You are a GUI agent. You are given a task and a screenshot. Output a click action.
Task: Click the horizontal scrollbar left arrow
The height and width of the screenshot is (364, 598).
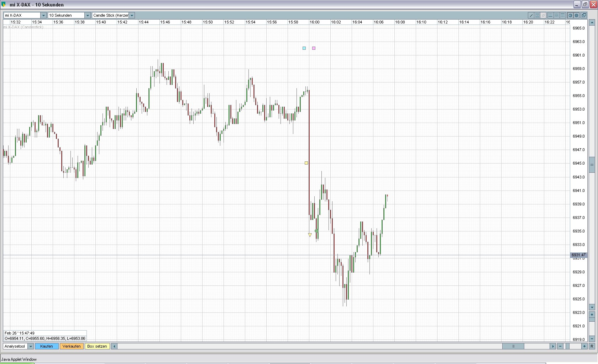[x=114, y=346]
